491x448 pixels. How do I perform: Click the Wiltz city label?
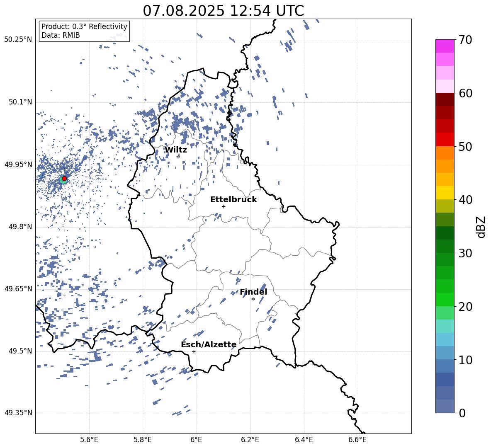176,150
